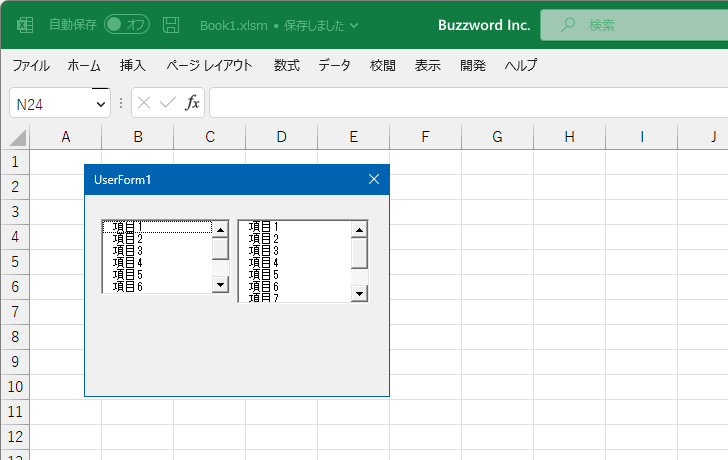Screen dimensions: 728x460
Task: Open the 表示 ribbon tab
Action: (x=427, y=65)
